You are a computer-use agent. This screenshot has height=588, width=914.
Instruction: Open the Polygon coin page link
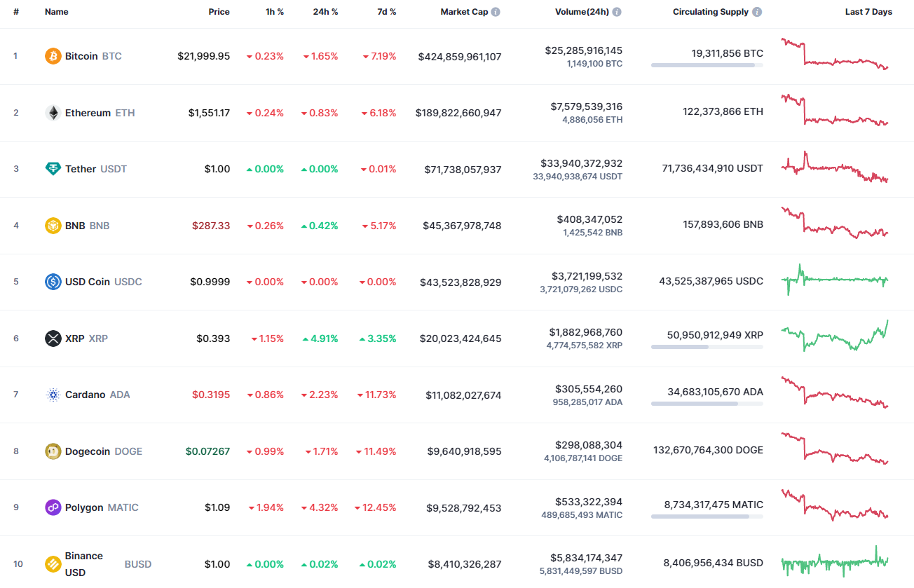coord(84,507)
